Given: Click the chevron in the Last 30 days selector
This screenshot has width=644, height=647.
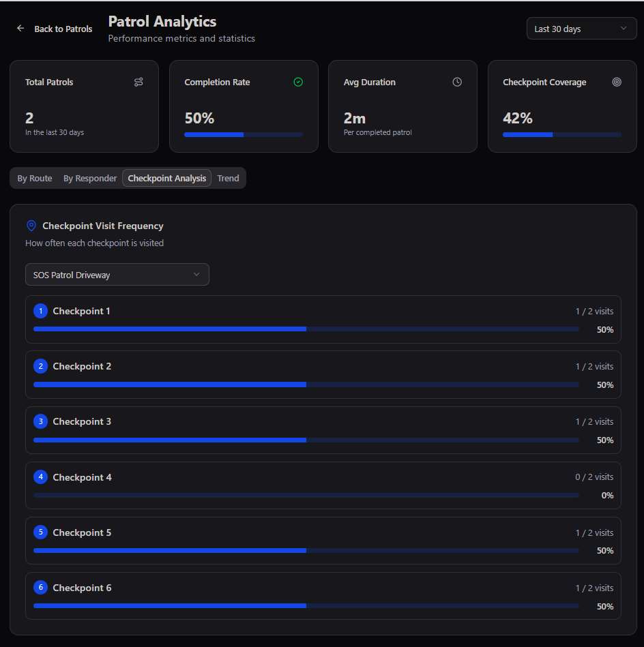Looking at the screenshot, I should click(624, 28).
